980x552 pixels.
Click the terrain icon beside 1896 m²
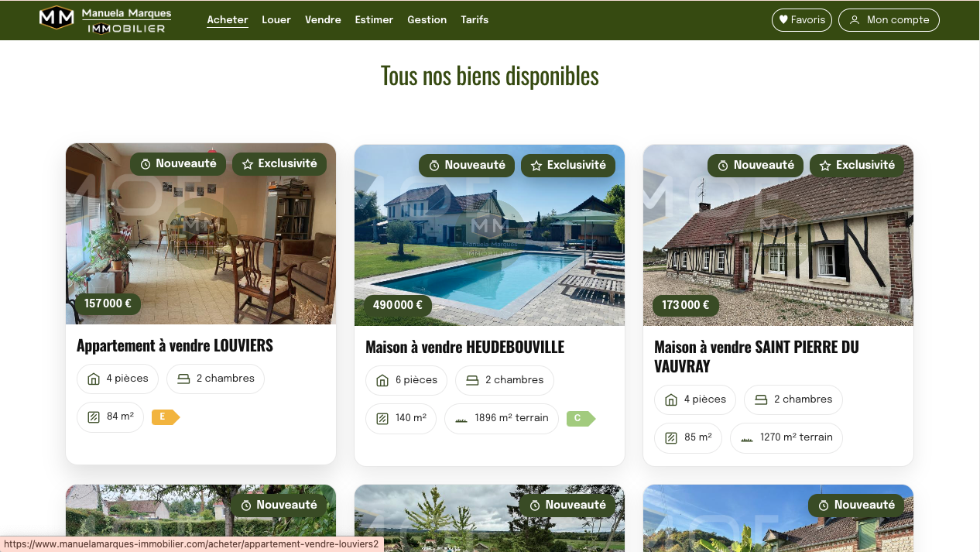pos(461,419)
